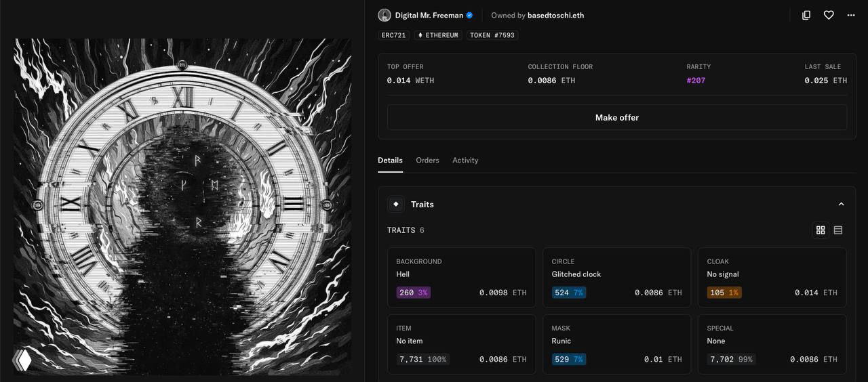Open Digital Mr. Freeman collection link
This screenshot has height=382, width=868.
[x=429, y=15]
